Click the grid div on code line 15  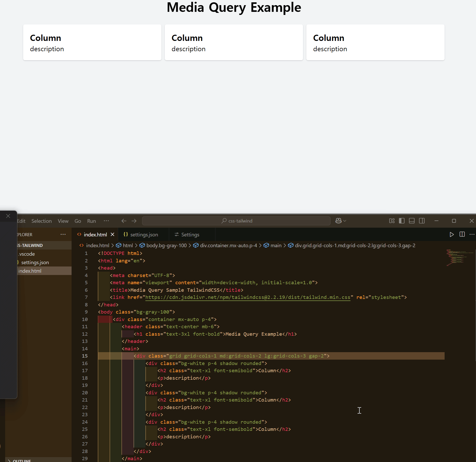pos(231,356)
